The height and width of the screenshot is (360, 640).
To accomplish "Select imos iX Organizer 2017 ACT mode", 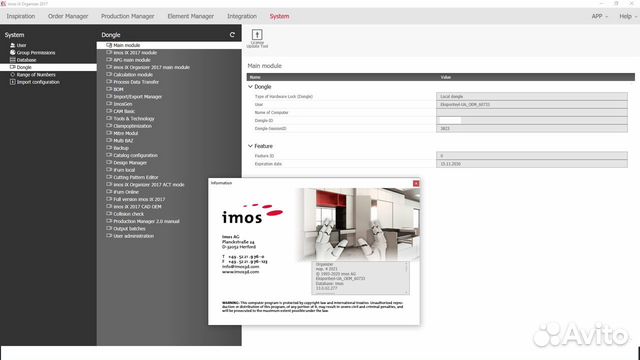I will [149, 185].
